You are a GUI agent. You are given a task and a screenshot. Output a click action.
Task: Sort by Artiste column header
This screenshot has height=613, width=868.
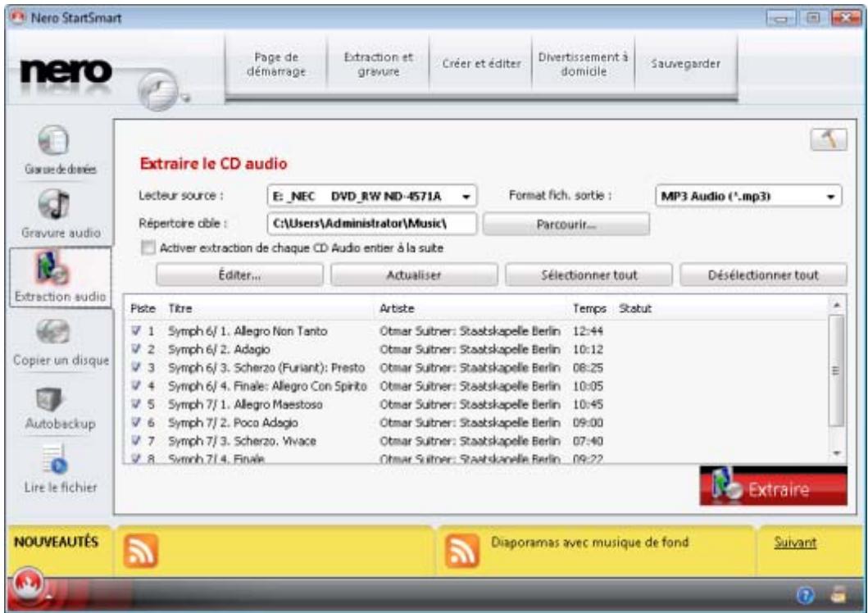point(397,309)
